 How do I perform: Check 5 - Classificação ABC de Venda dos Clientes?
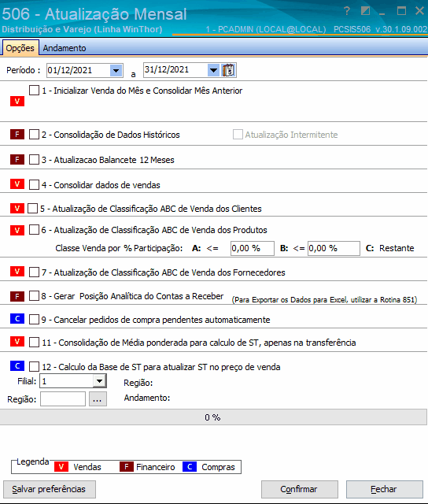coord(33,208)
